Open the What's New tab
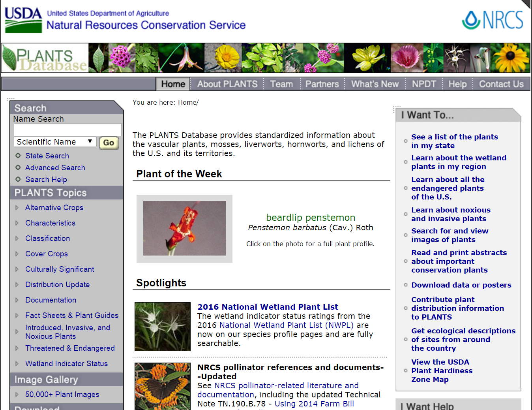This screenshot has height=410, width=532. pos(375,84)
